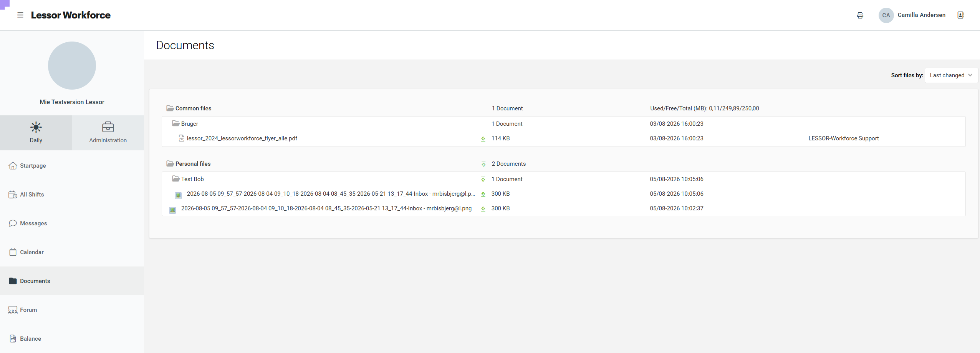Image resolution: width=980 pixels, height=353 pixels.
Task: Open lessor_2024_lessorworkforce_flyer_alle.pdf file name
Action: tap(242, 138)
